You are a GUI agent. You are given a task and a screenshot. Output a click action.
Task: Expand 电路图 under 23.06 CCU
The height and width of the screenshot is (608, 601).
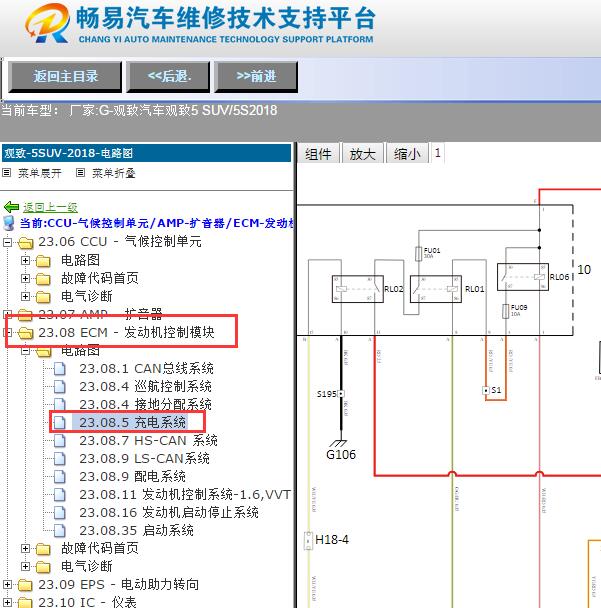pyautogui.click(x=26, y=260)
